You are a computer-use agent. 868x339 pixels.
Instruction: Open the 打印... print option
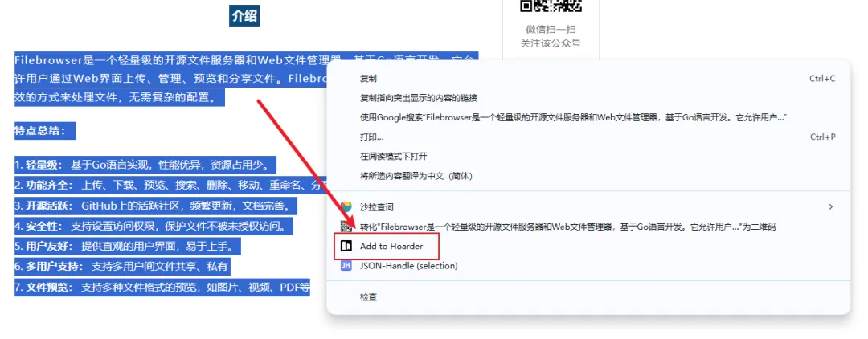pos(372,137)
